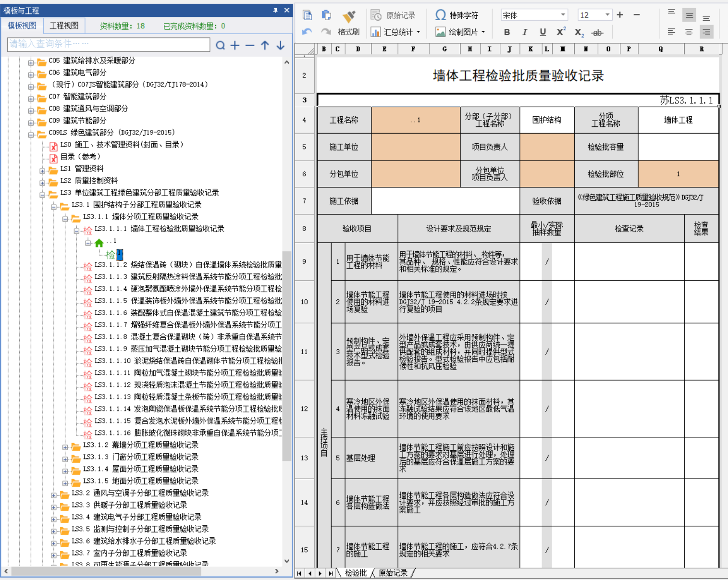Click the down arrow icon in panel toolbar

tap(281, 45)
